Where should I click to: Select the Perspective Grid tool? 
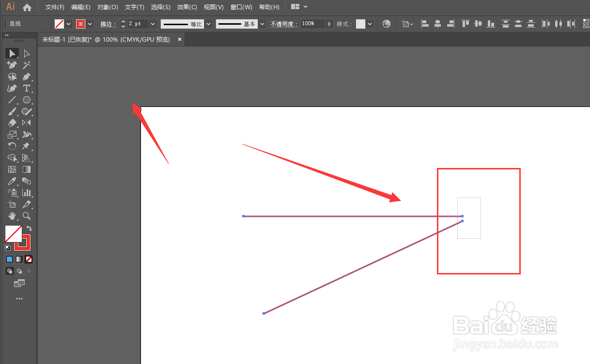tap(27, 158)
